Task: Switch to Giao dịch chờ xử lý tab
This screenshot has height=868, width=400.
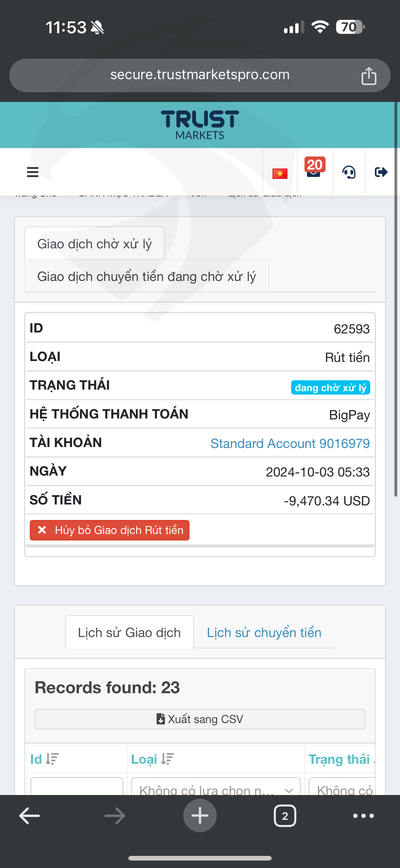Action: pyautogui.click(x=94, y=244)
